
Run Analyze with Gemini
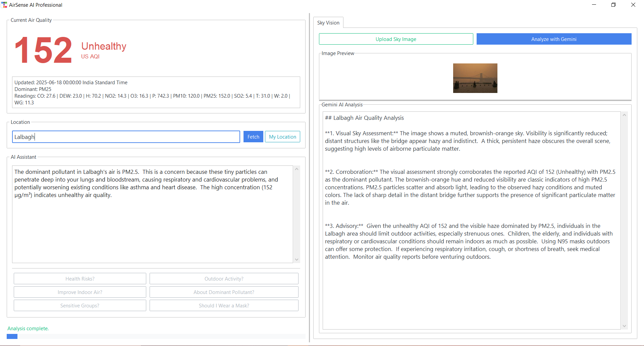tap(554, 39)
